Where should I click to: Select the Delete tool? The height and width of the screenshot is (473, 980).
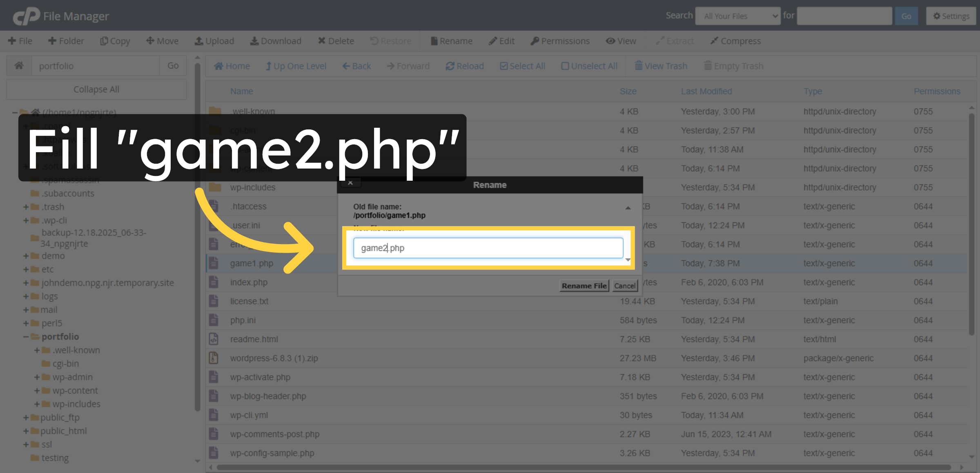[x=335, y=41]
